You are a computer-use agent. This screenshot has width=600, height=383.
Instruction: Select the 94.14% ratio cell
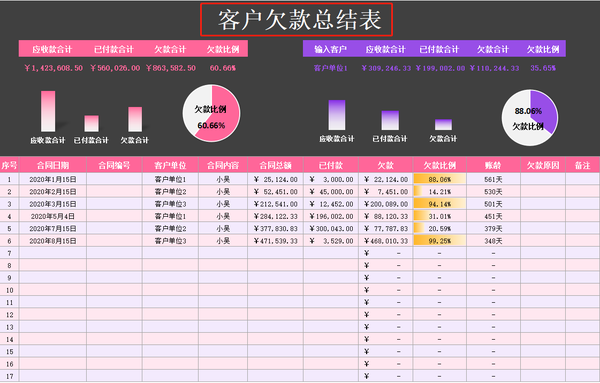click(x=440, y=204)
